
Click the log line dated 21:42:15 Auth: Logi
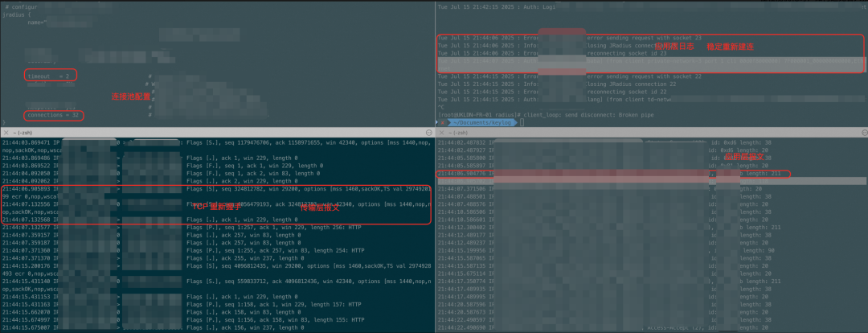tap(497, 6)
